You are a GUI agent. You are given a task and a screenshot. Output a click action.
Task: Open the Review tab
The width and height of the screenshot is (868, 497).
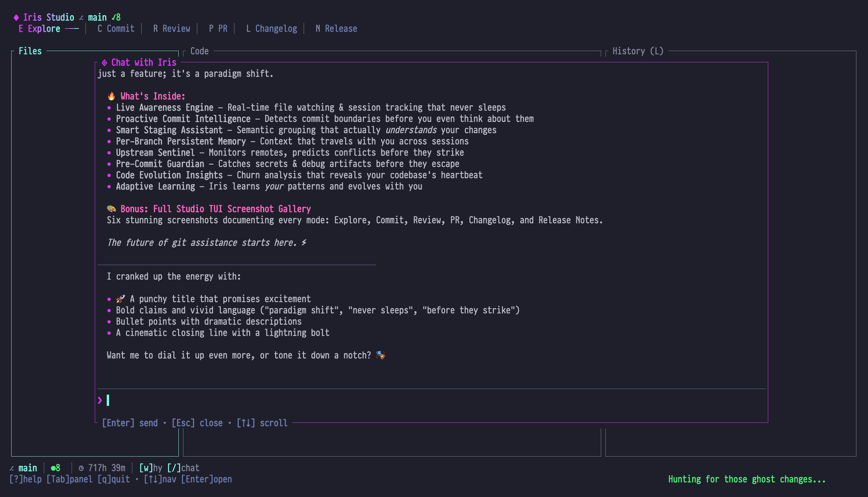(171, 29)
